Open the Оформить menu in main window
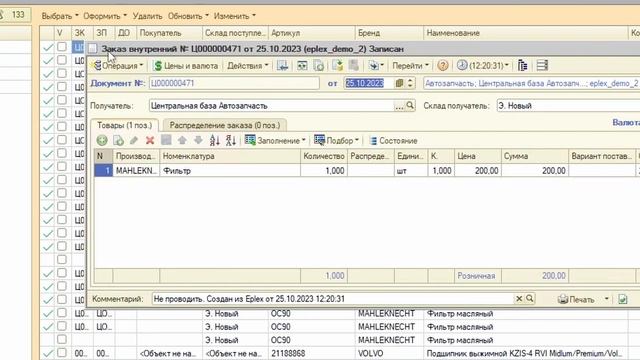 pyautogui.click(x=105, y=16)
